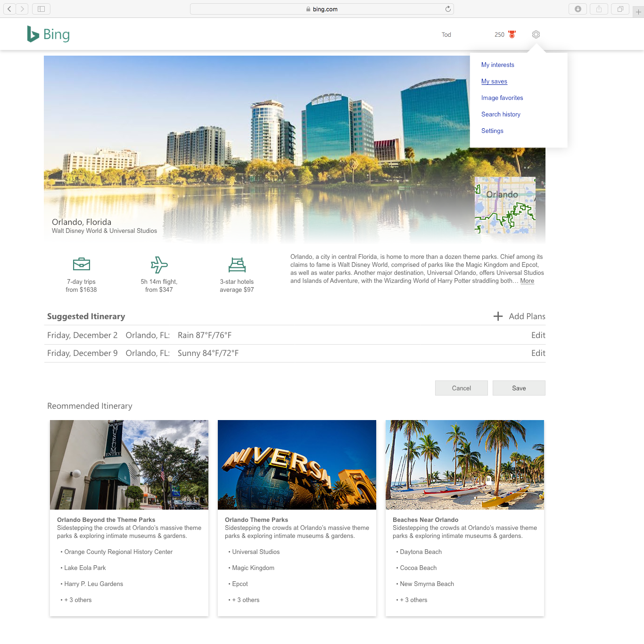Open a new tab with plus button
This screenshot has height=644, width=644.
tap(638, 12)
